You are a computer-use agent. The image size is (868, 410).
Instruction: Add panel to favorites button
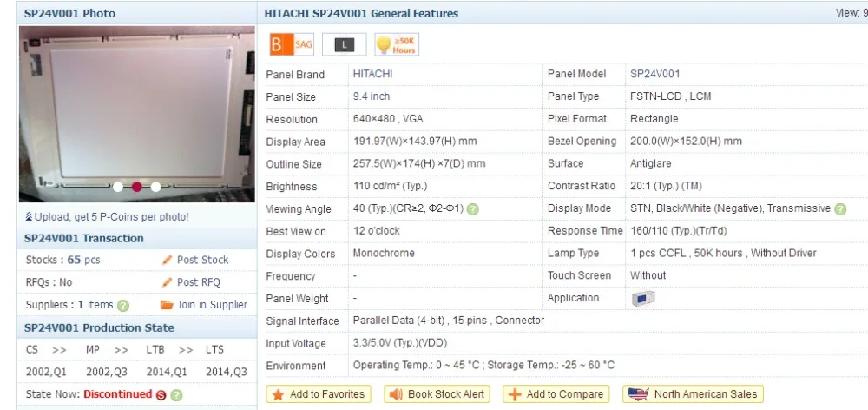point(319,394)
